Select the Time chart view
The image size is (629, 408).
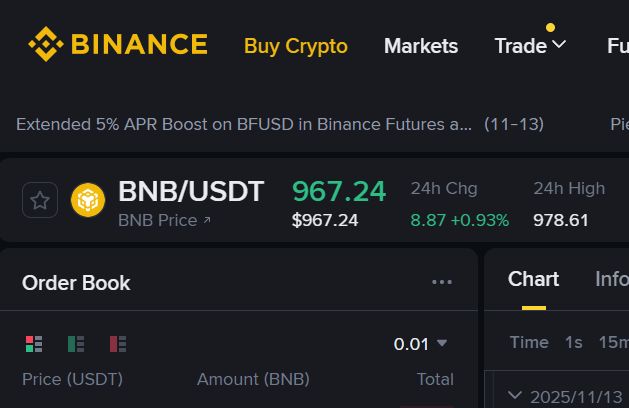click(x=529, y=342)
